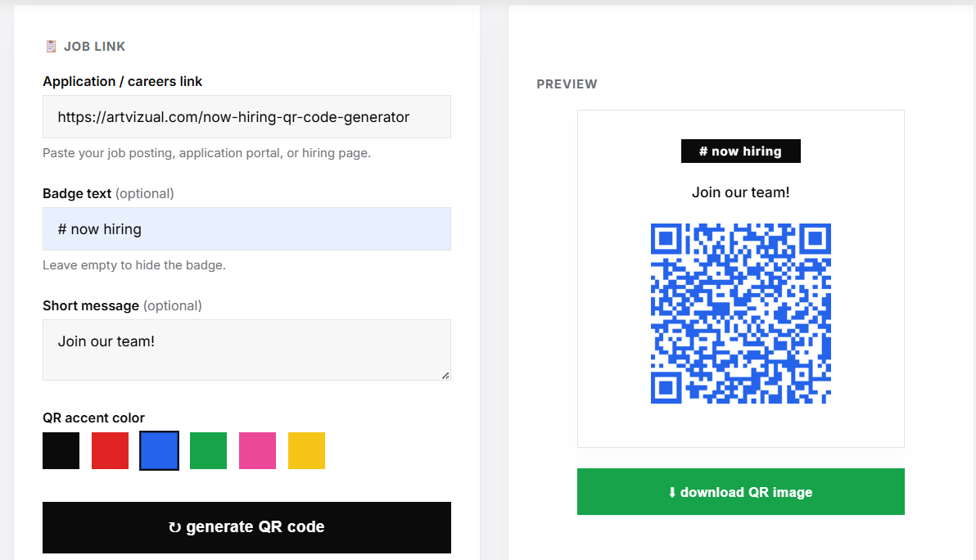Click 'Join our team!' preview text
Image resolution: width=976 pixels, height=560 pixels.
pos(741,192)
